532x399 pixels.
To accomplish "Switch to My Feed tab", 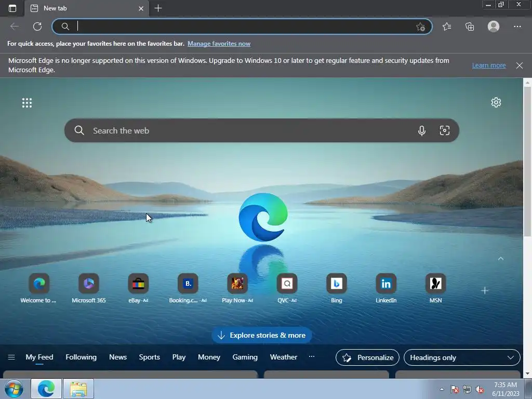I will [39, 357].
